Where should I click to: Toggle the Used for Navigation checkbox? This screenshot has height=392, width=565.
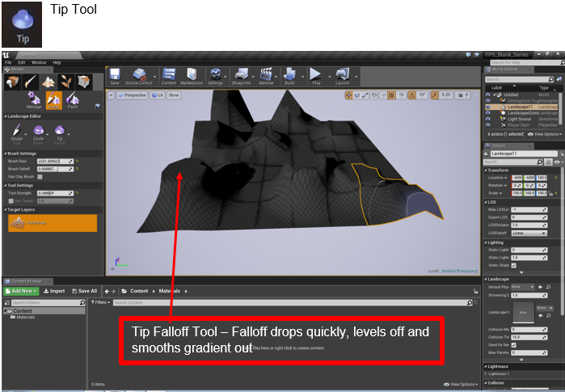[514, 345]
